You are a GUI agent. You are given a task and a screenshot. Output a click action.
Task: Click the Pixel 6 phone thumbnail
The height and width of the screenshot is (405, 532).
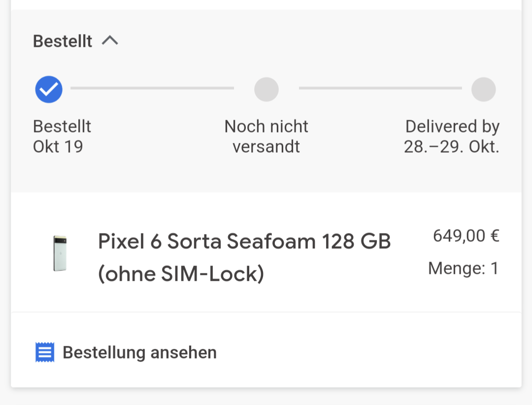tap(60, 253)
